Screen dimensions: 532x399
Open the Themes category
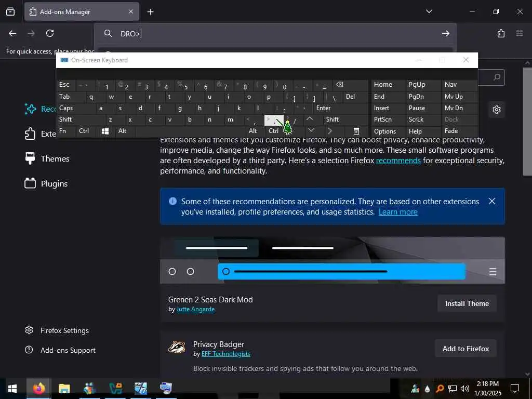pos(47,158)
